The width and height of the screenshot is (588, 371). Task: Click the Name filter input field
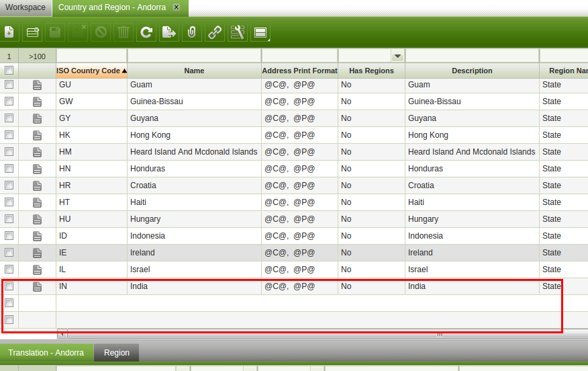194,56
